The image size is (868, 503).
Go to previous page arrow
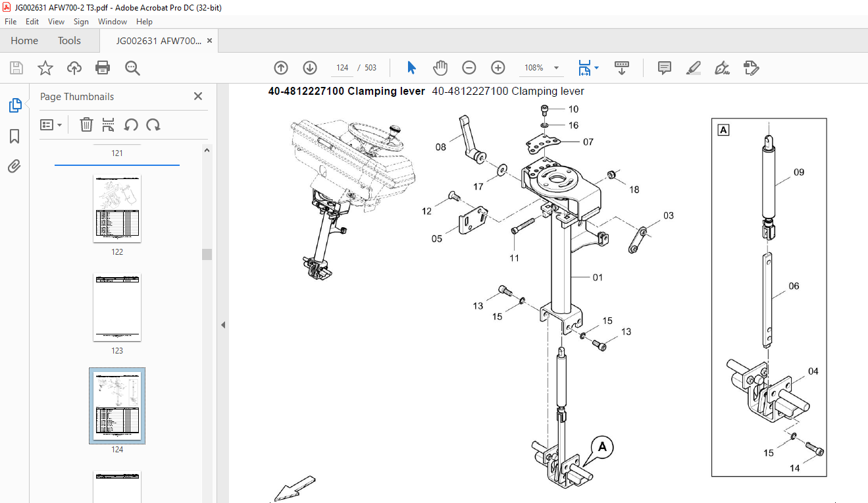tap(281, 68)
